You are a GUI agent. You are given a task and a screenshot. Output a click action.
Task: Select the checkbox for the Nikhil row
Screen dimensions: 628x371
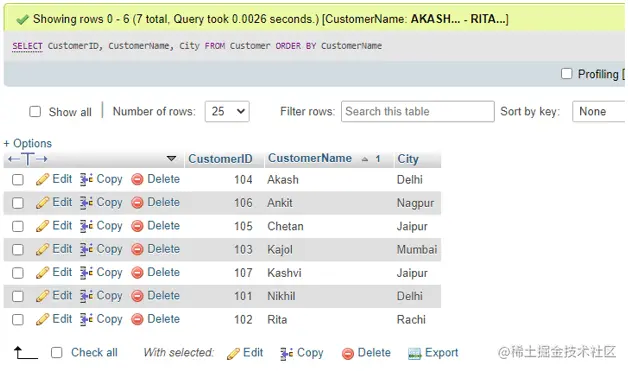coord(18,296)
